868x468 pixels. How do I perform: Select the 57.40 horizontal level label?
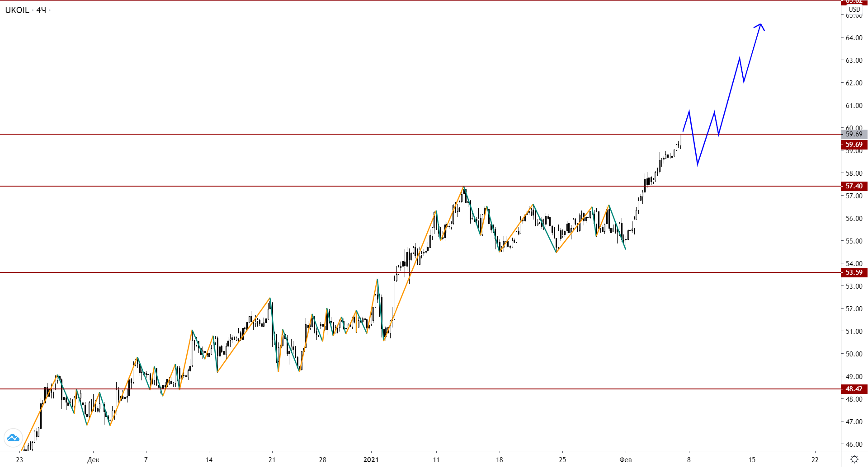tap(854, 186)
